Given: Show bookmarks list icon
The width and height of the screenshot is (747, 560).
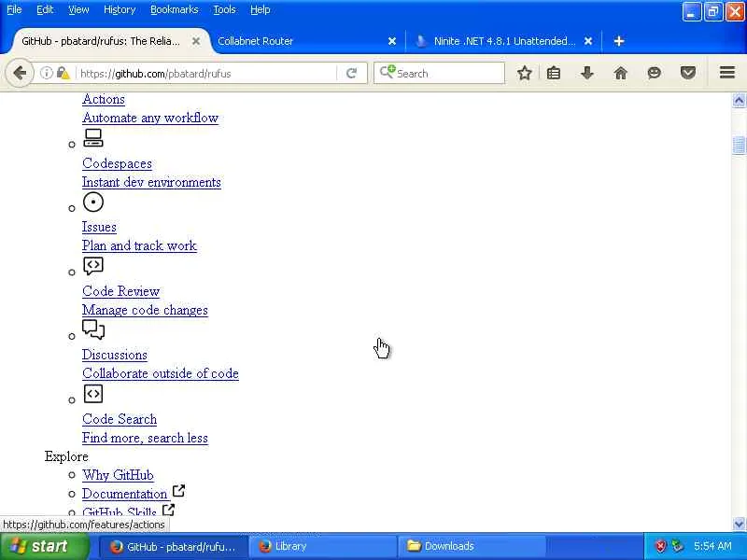Looking at the screenshot, I should pos(554,74).
